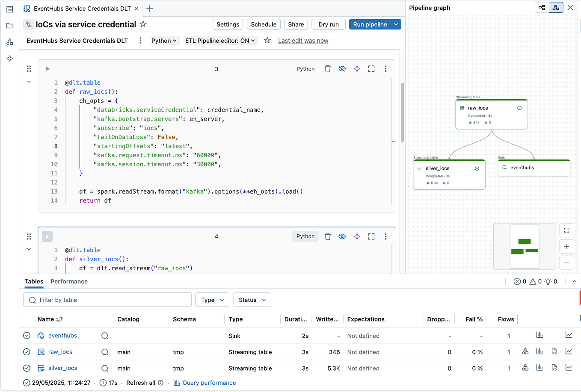
Task: Open metrics chart icon on the eventhubs row
Action: [539, 335]
